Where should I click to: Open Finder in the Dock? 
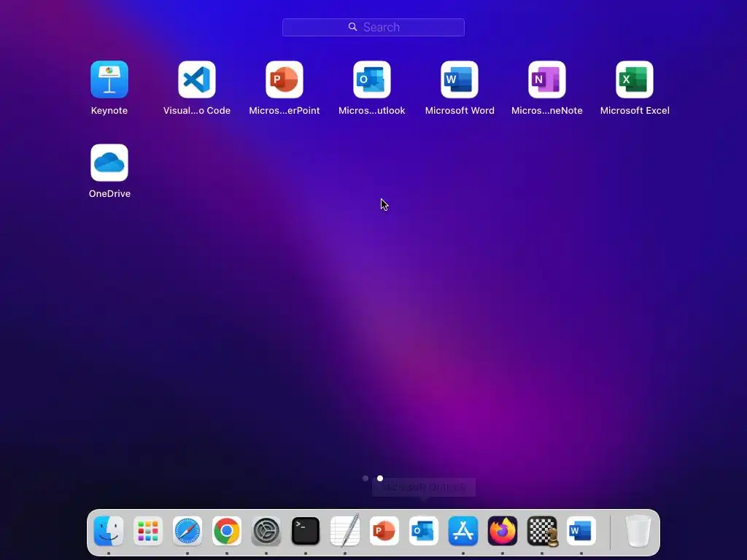click(x=109, y=531)
